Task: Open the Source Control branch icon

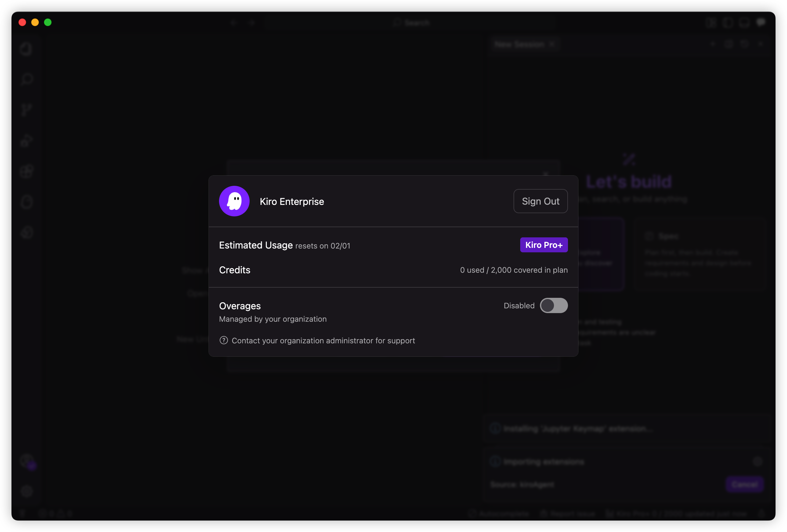Action: 26,110
